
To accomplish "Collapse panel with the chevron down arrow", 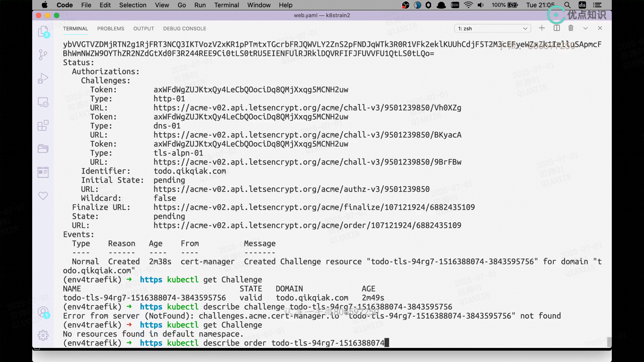I will point(586,28).
